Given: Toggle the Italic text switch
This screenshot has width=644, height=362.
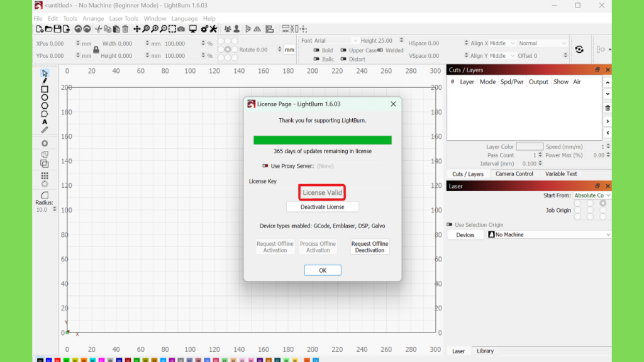Looking at the screenshot, I should point(316,59).
